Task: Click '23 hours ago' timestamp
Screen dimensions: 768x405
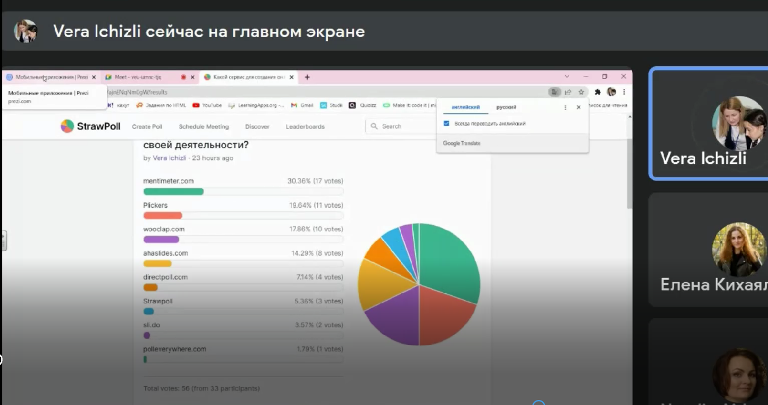Action: point(213,158)
